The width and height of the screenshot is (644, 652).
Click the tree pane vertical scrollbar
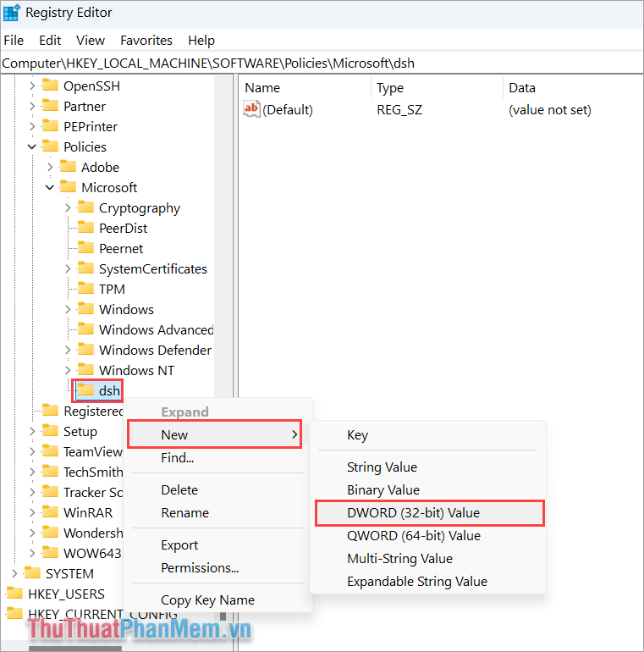(223, 235)
